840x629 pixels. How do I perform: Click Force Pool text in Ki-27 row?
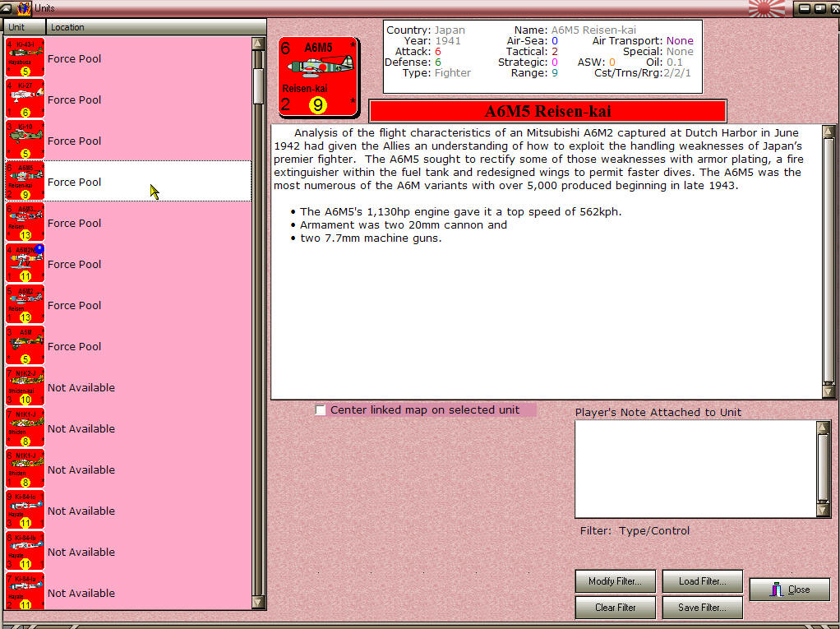[x=75, y=100]
